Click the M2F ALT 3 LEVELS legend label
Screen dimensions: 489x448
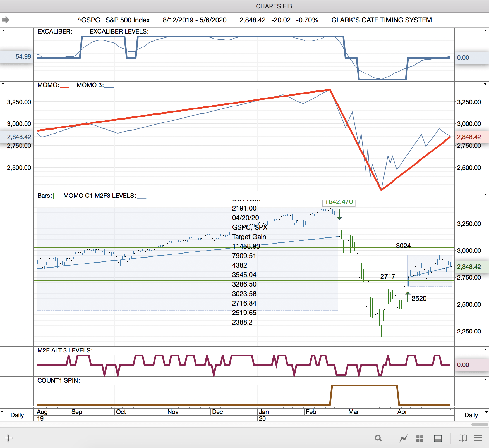pos(65,351)
